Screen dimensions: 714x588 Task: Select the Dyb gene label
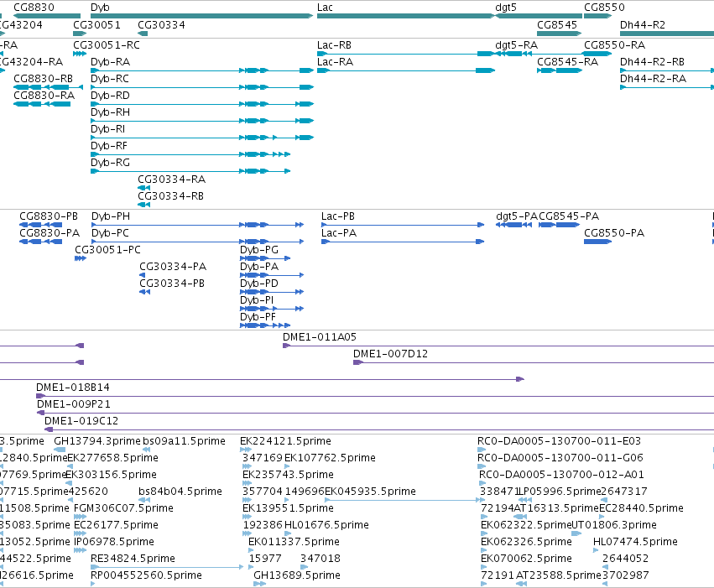(x=100, y=8)
